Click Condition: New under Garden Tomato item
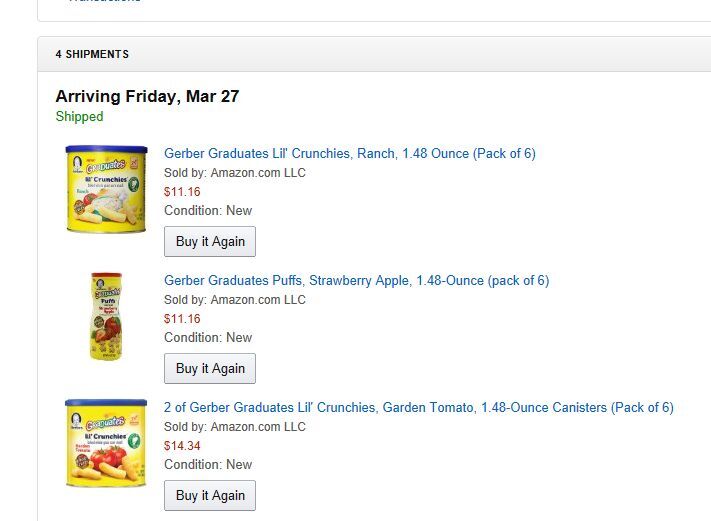The image size is (711, 521). (208, 465)
